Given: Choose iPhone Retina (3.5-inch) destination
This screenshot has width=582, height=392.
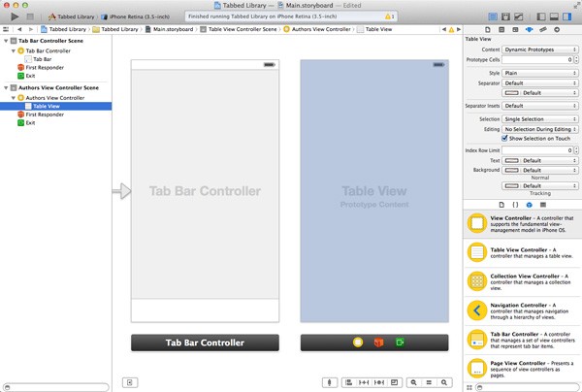Looking at the screenshot, I should click(x=139, y=16).
